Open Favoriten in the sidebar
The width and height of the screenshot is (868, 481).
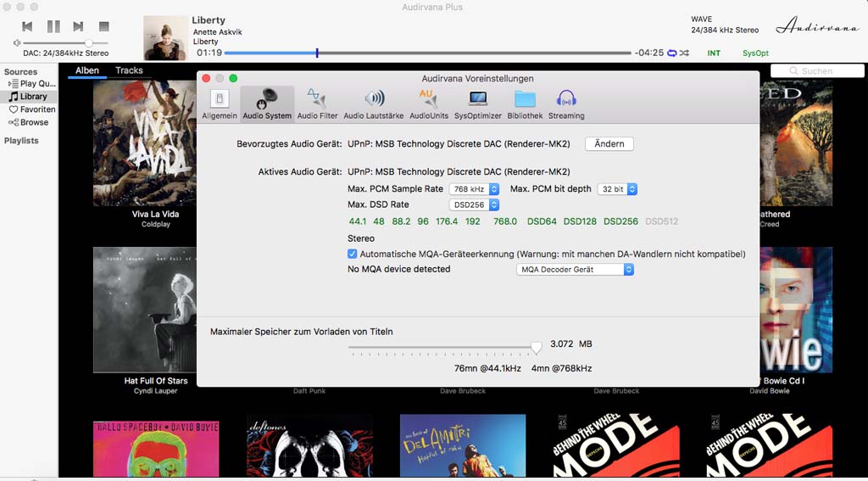click(x=33, y=109)
